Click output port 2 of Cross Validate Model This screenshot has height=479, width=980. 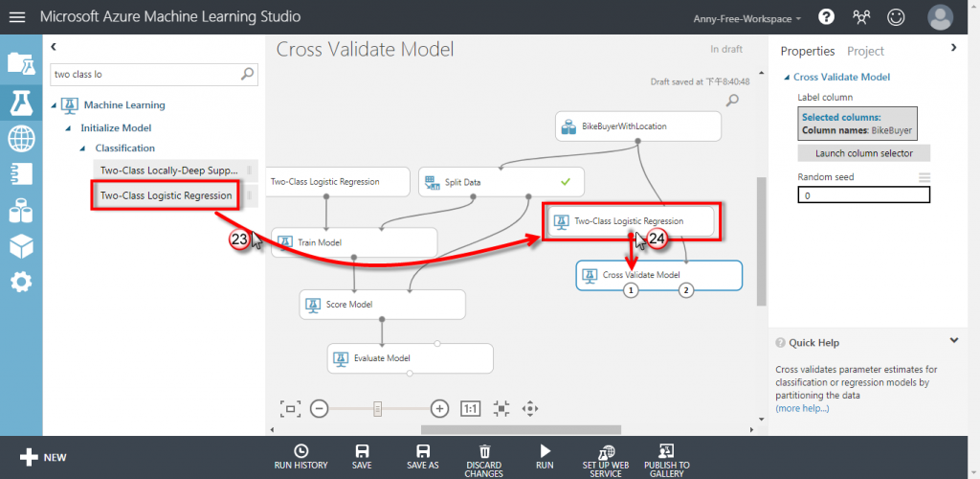click(686, 290)
